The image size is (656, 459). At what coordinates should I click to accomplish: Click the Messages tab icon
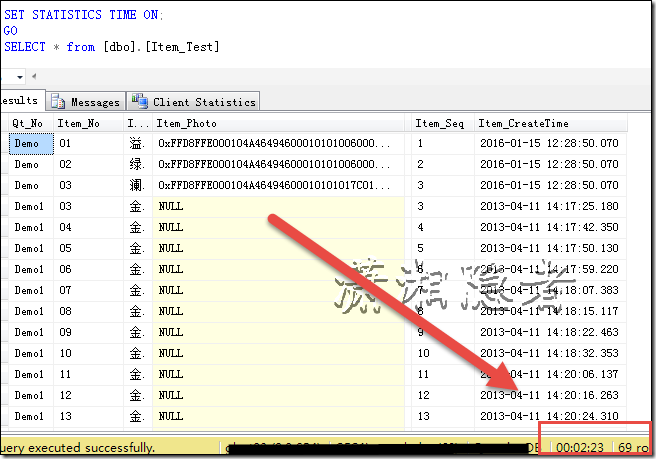tap(59, 102)
